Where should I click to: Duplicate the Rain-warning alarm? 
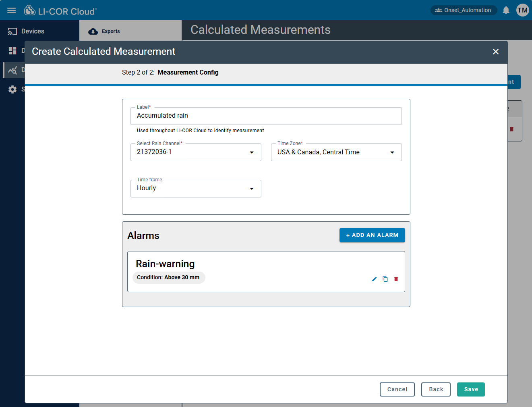[x=385, y=279]
